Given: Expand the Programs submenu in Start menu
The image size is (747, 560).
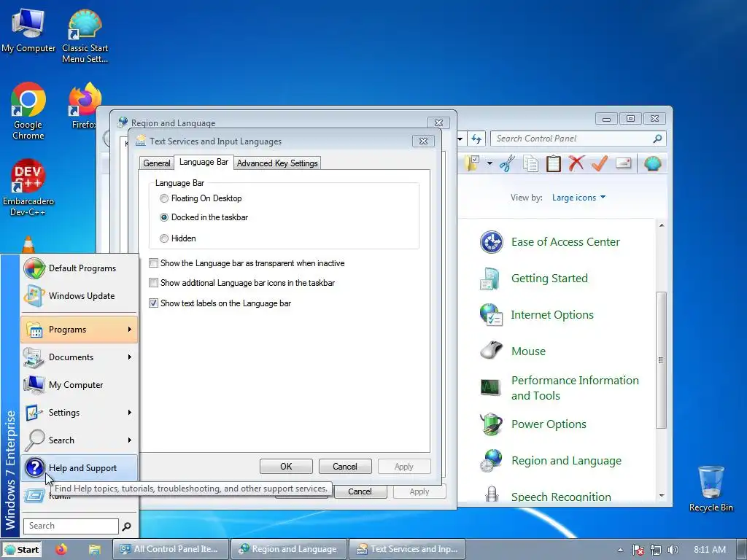Looking at the screenshot, I should click(x=80, y=330).
